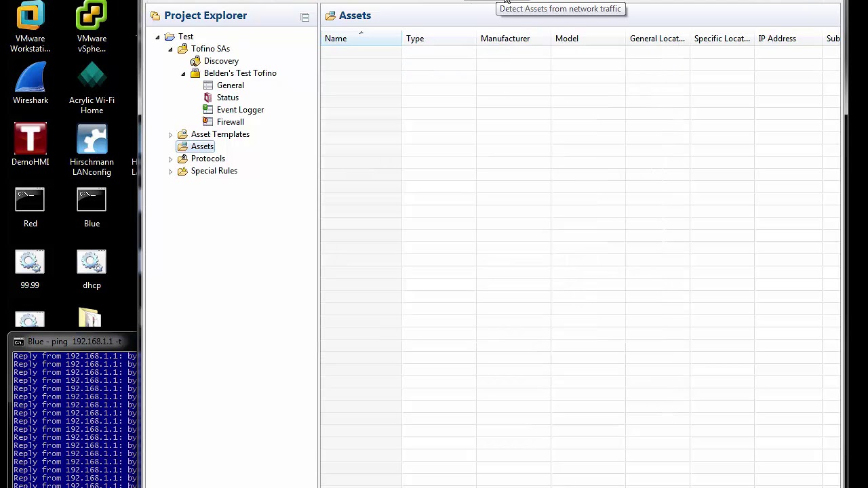Sort assets by Name column
The height and width of the screenshot is (488, 868).
coord(361,39)
